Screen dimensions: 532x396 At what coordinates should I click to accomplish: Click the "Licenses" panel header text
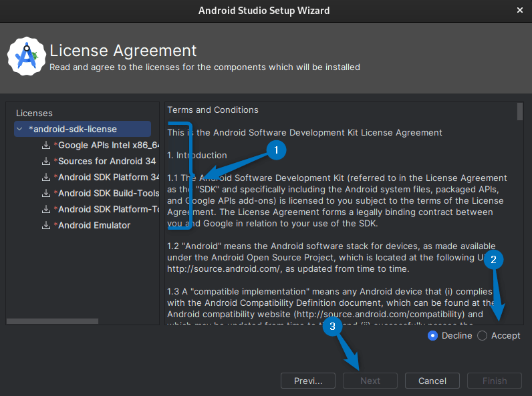click(x=34, y=113)
